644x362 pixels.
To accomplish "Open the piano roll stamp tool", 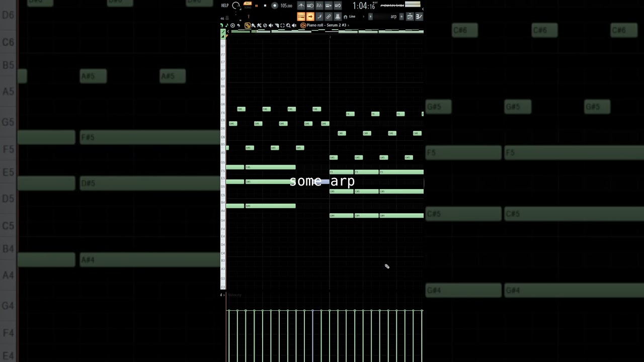I will tap(232, 25).
